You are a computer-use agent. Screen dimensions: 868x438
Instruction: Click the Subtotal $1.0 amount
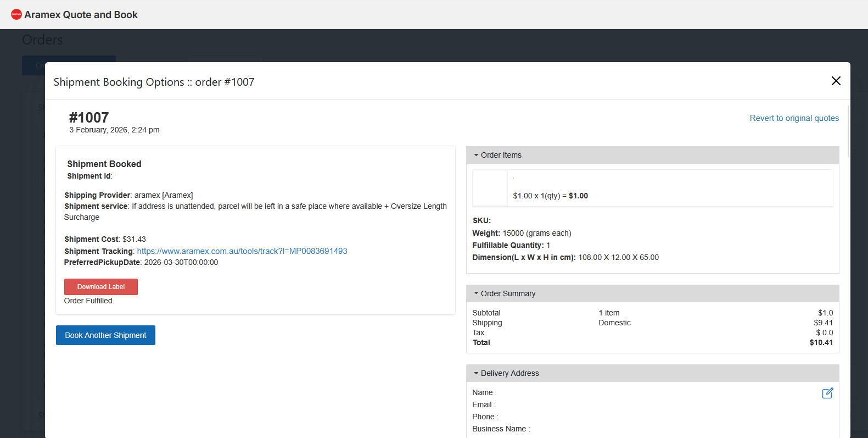(825, 313)
